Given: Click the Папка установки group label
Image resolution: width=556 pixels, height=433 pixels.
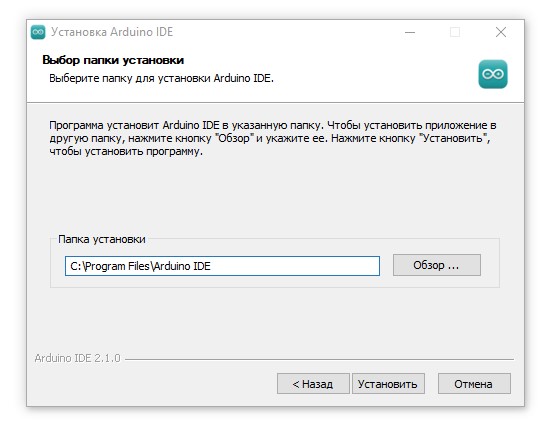Looking at the screenshot, I should coord(102,239).
